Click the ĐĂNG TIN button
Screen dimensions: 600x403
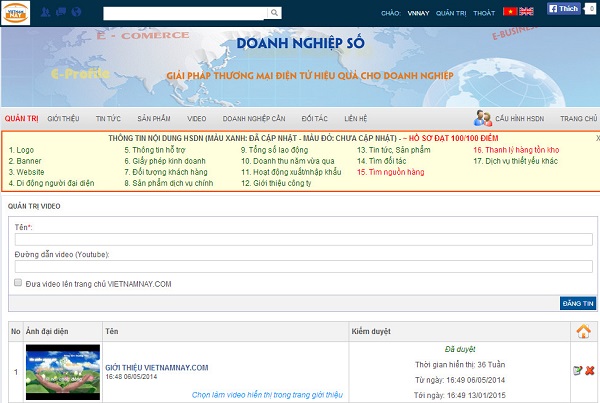click(x=578, y=303)
